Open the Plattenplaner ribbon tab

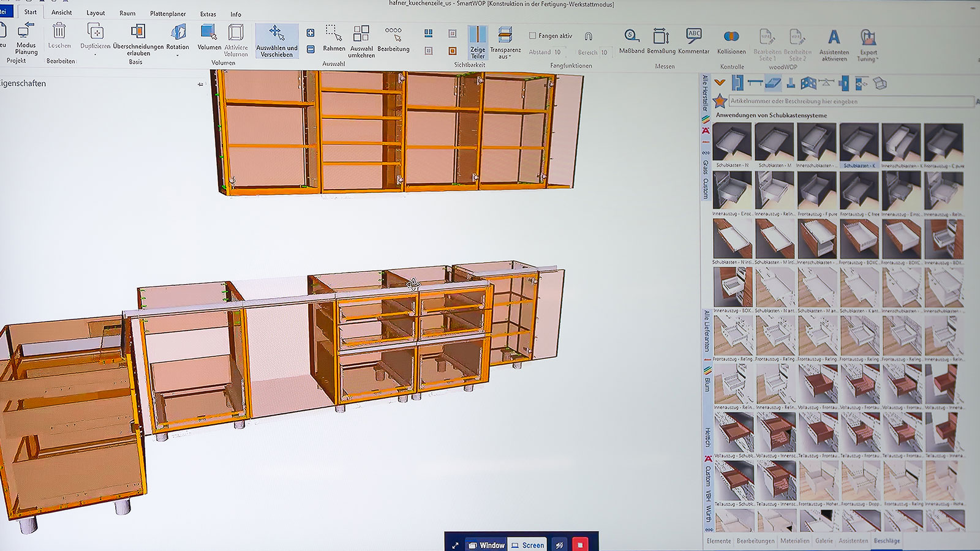168,13
